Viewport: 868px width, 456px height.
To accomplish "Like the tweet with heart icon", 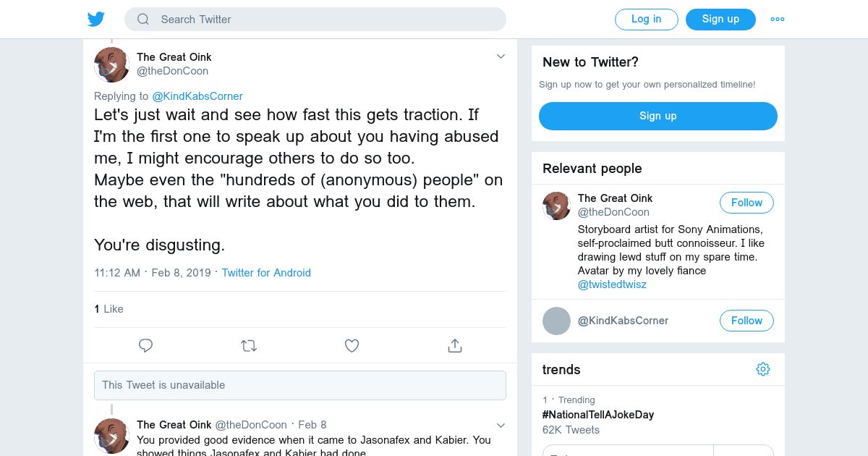I will pyautogui.click(x=352, y=346).
